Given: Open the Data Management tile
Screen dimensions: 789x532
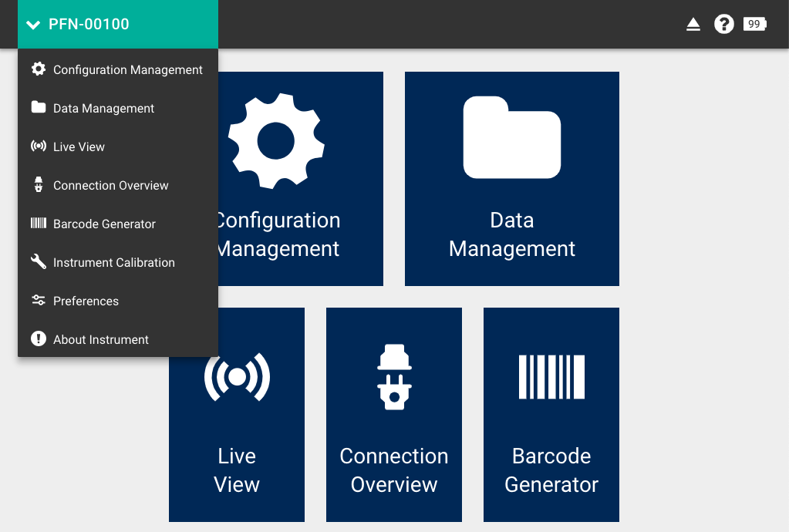Looking at the screenshot, I should [x=511, y=179].
